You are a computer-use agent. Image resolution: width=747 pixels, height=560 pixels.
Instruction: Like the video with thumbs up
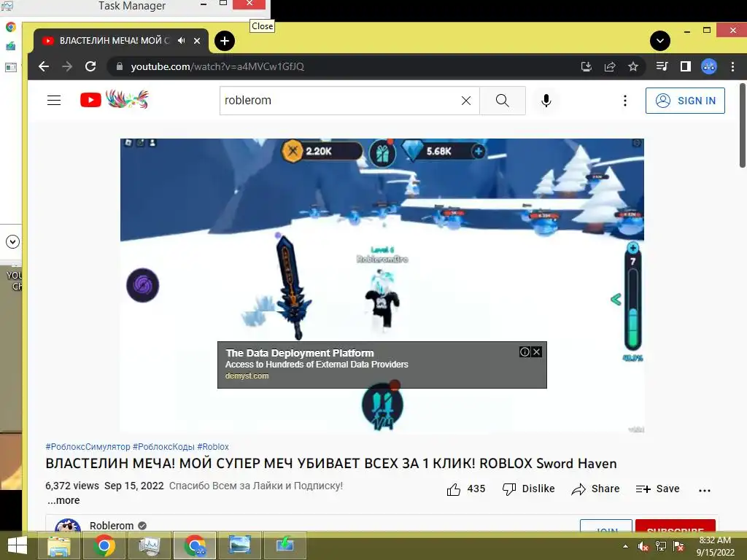[x=465, y=489]
